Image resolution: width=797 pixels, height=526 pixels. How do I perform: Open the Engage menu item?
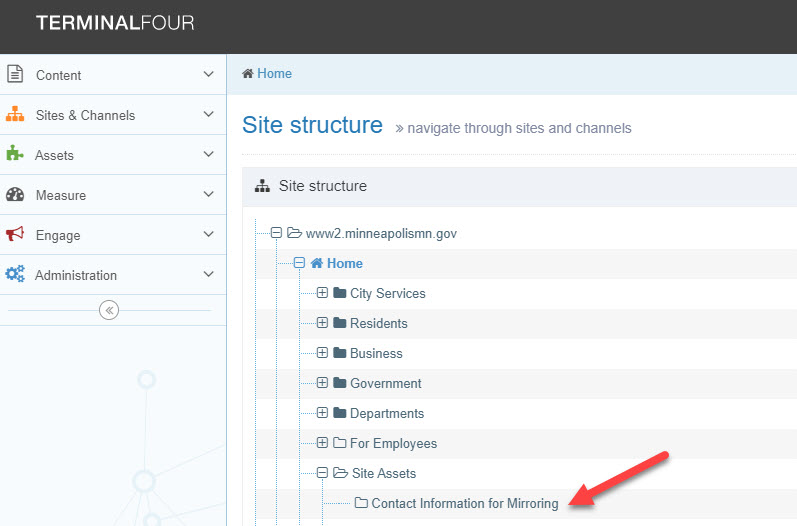pos(113,234)
